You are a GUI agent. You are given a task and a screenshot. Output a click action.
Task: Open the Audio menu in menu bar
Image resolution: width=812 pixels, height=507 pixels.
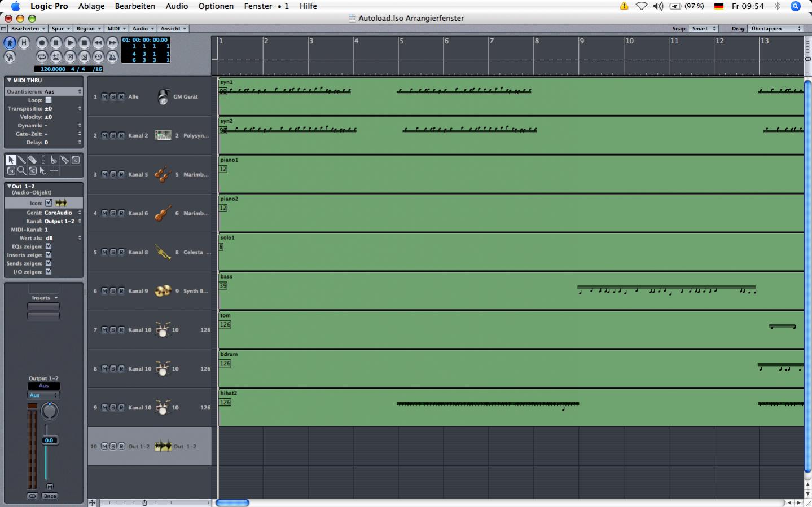click(177, 6)
